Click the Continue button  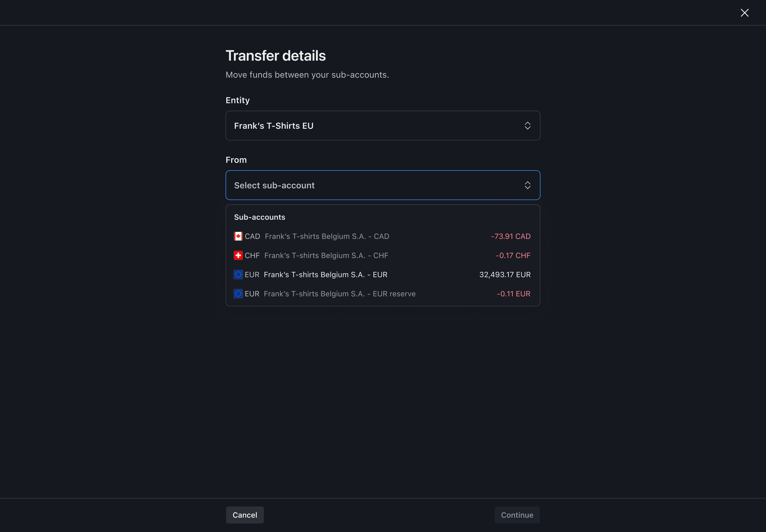[x=517, y=515]
